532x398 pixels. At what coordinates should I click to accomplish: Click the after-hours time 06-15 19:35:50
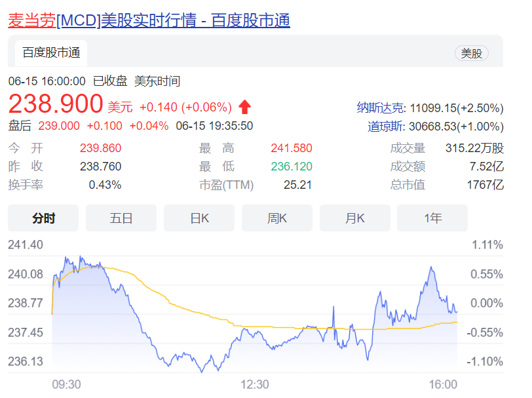click(x=214, y=126)
